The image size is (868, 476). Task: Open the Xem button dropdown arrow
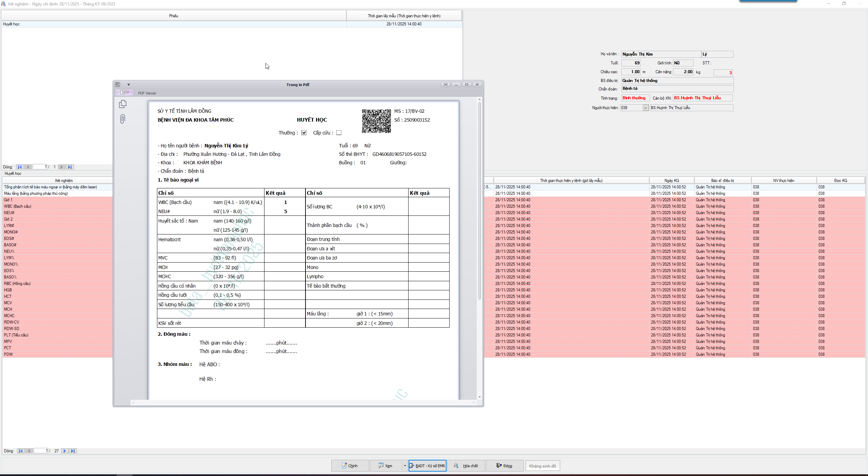[405, 466]
